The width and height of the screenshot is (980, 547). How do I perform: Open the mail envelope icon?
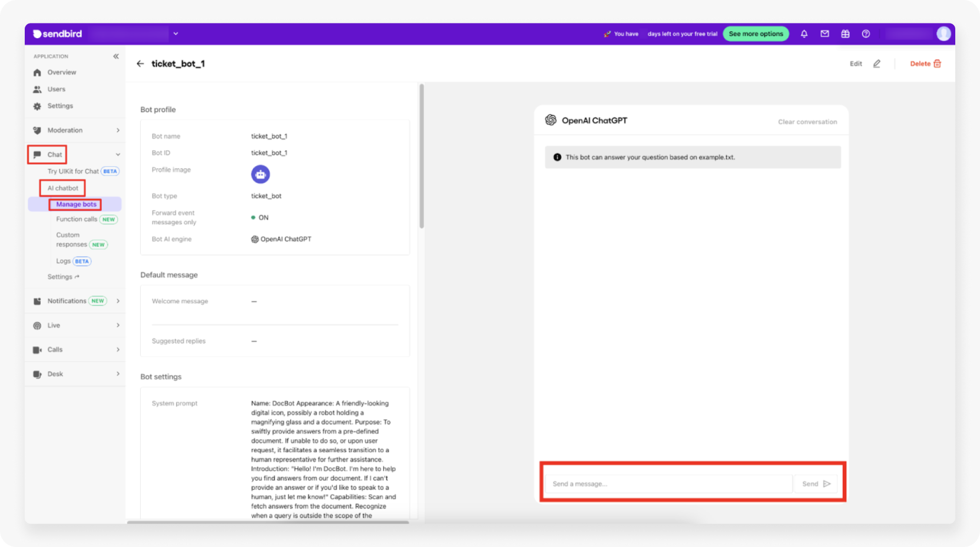(825, 34)
